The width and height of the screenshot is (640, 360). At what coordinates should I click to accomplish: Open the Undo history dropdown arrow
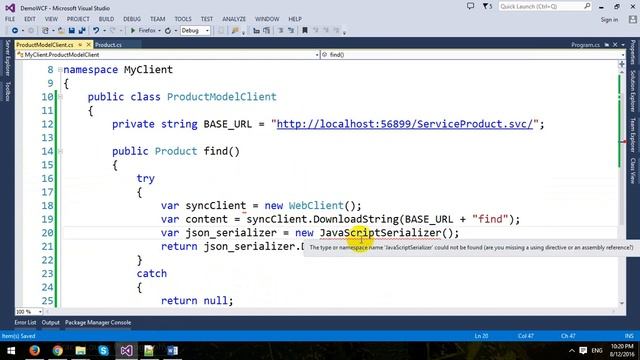(x=104, y=31)
